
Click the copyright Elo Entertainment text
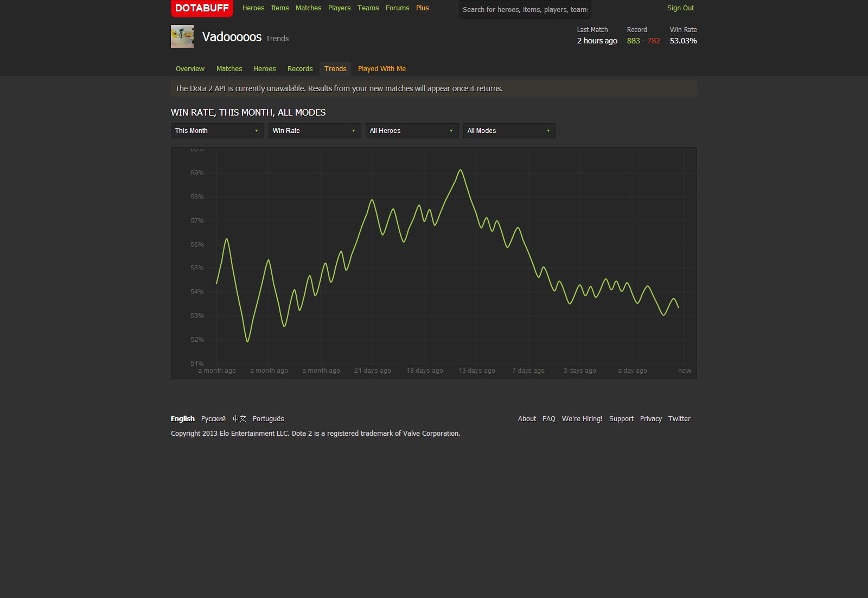click(316, 434)
